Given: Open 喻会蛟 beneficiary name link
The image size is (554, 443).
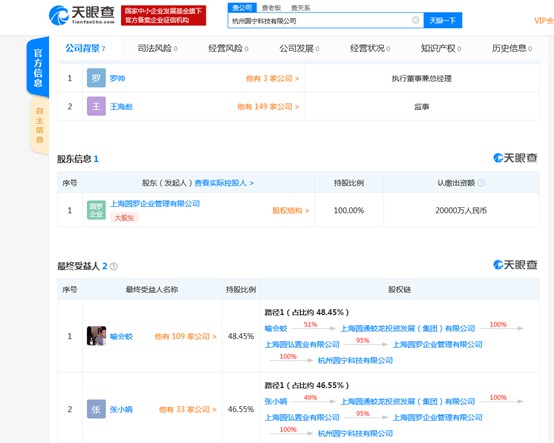Looking at the screenshot, I should [121, 336].
